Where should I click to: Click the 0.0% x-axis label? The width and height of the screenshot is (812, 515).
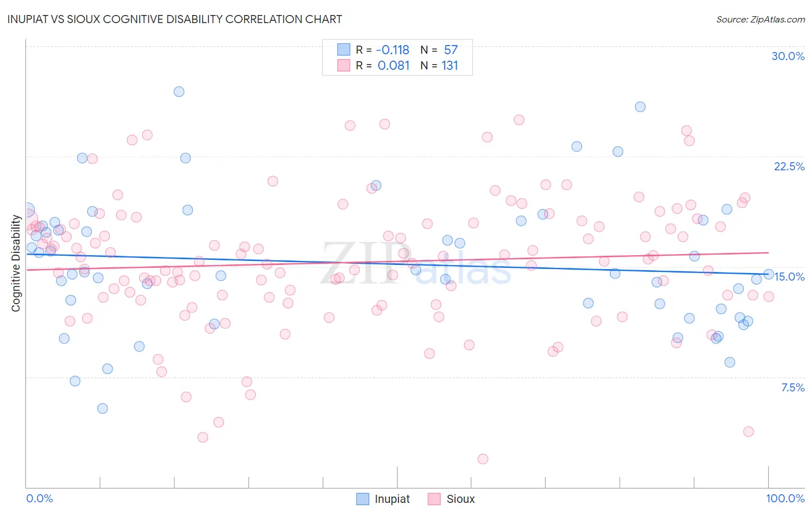pos(39,498)
